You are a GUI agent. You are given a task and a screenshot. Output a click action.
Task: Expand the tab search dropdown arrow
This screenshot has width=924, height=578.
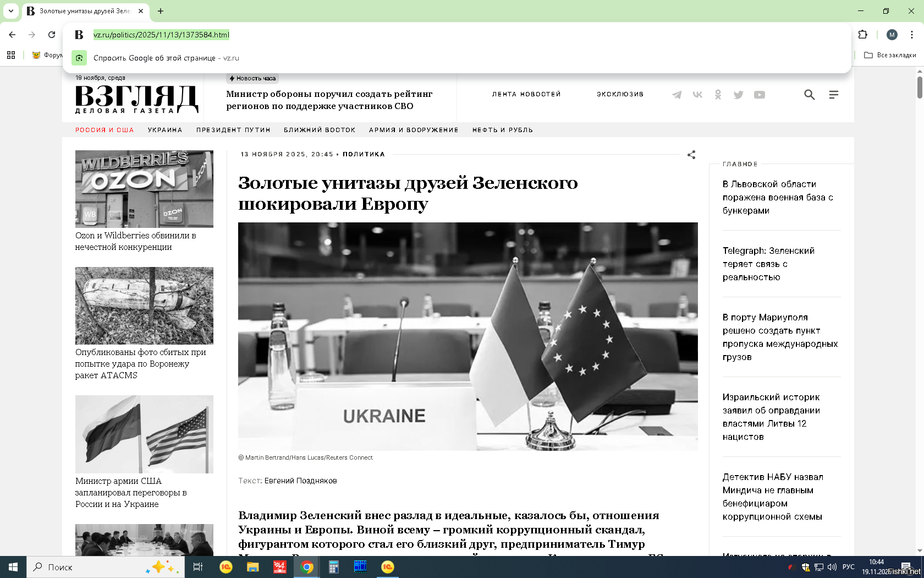pyautogui.click(x=11, y=11)
